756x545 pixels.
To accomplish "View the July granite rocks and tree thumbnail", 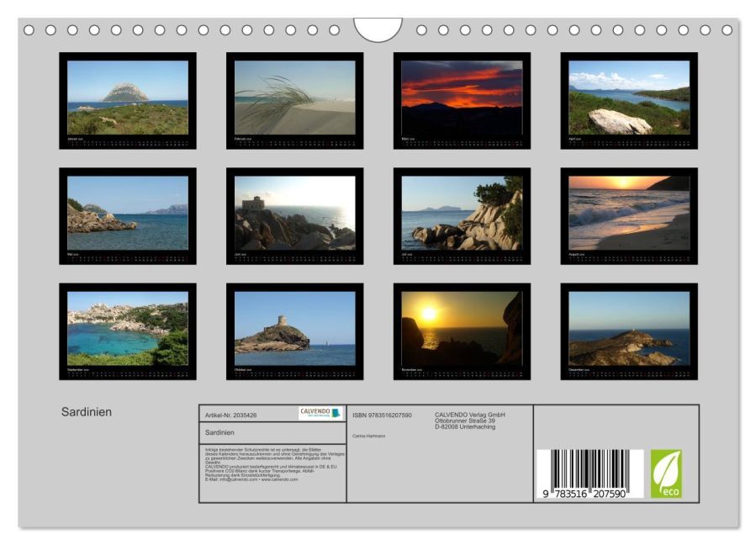I will click(462, 216).
